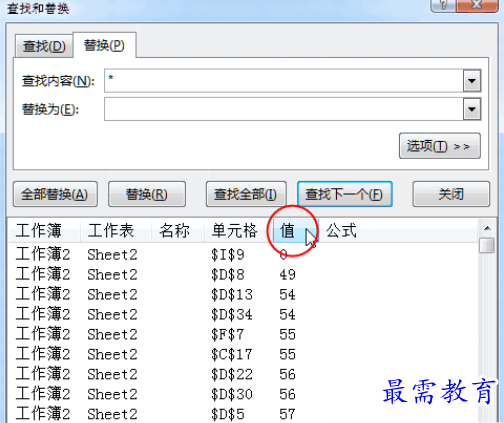Switch to the 查找(D) tab
This screenshot has width=504, height=423.
click(x=44, y=46)
